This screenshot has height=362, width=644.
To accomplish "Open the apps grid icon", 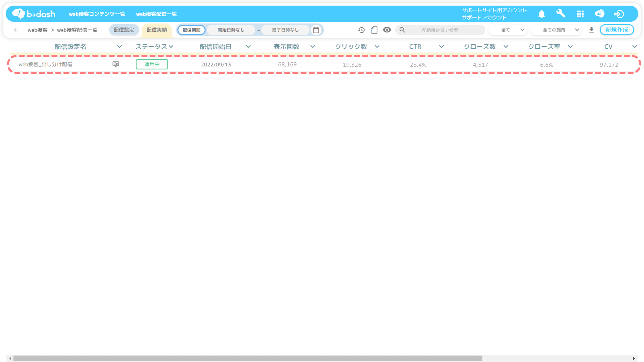I will [580, 14].
